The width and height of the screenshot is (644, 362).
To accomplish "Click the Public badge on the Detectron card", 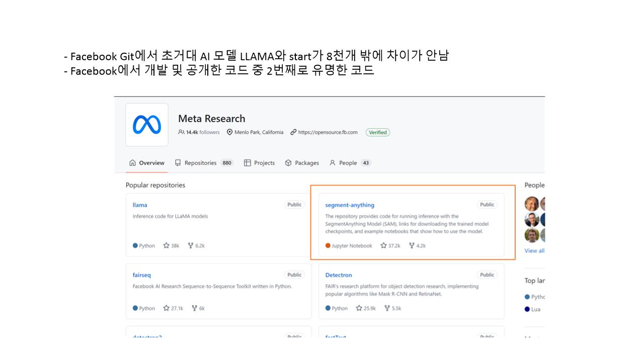I will click(x=487, y=275).
